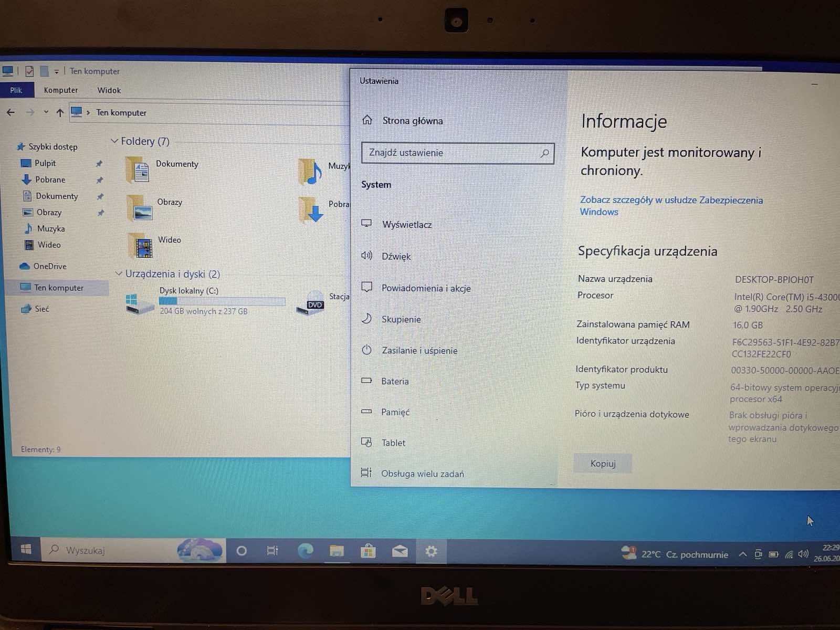Click the Windows Start button
The height and width of the screenshot is (630, 840).
(x=26, y=550)
